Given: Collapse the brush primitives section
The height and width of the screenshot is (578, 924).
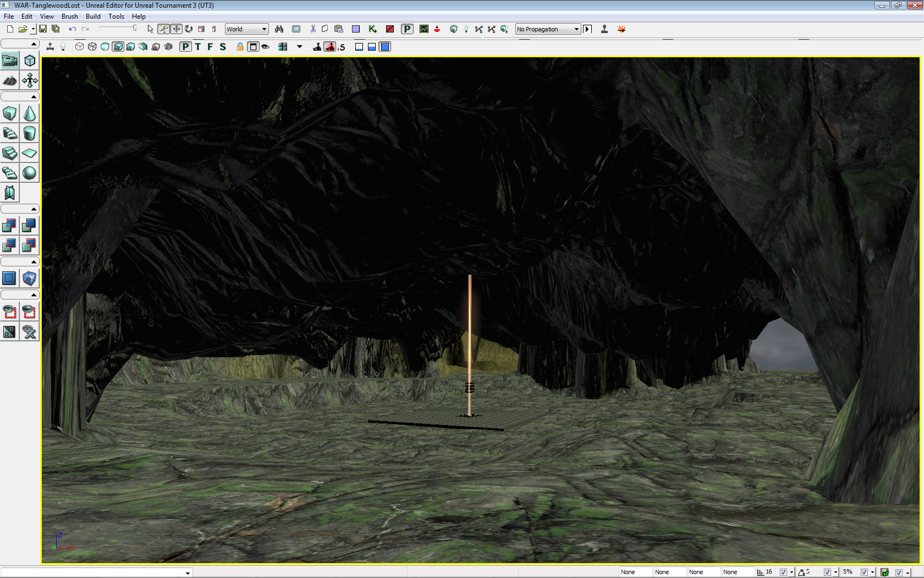Looking at the screenshot, I should point(20,96).
